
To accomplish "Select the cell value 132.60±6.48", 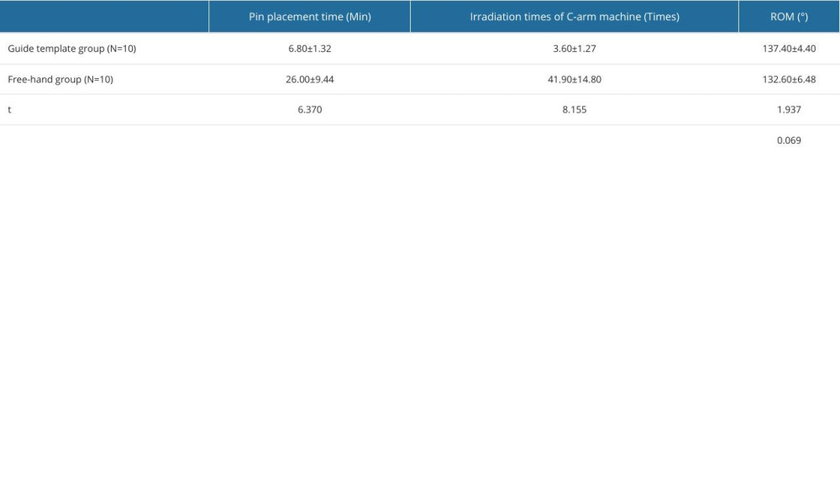I will [x=789, y=79].
